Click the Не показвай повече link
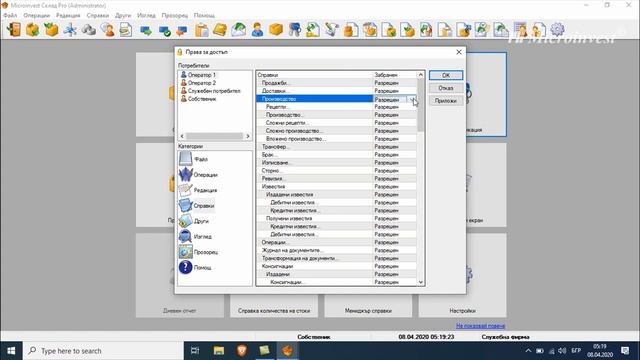 [x=480, y=326]
